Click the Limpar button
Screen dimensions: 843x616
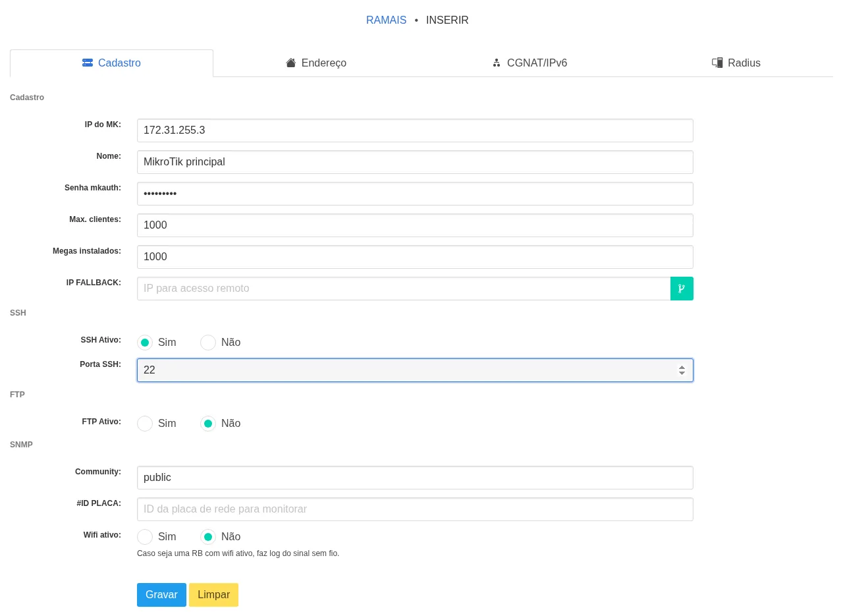[x=213, y=595]
